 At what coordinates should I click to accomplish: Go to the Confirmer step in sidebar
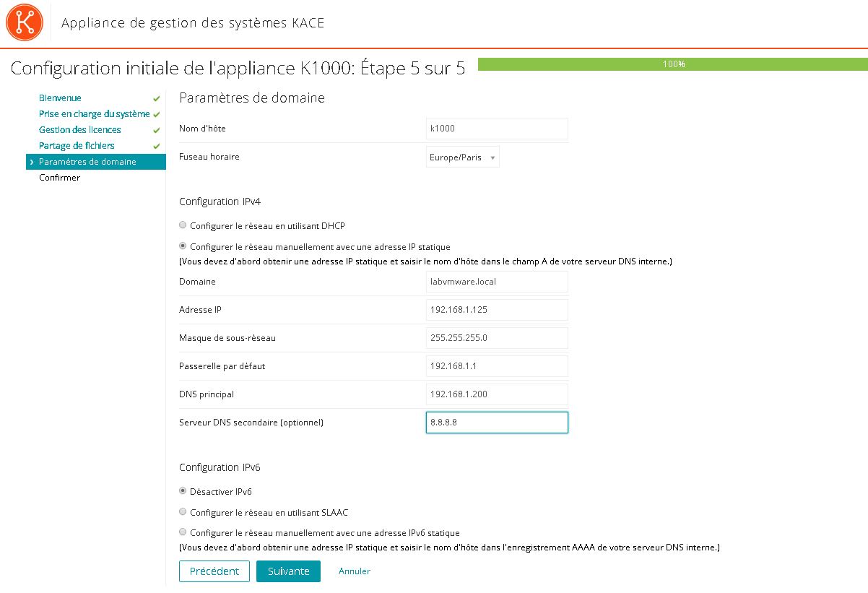[x=59, y=178]
